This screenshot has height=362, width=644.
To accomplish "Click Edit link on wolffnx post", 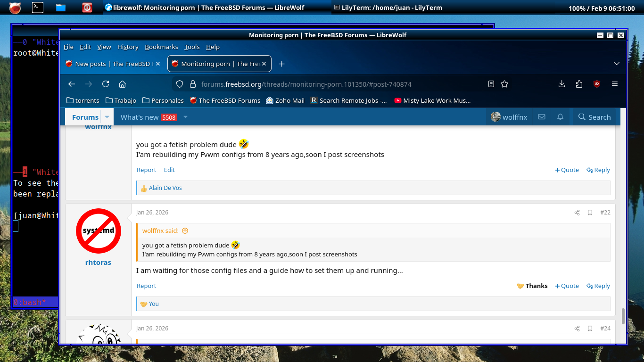I will 169,170.
